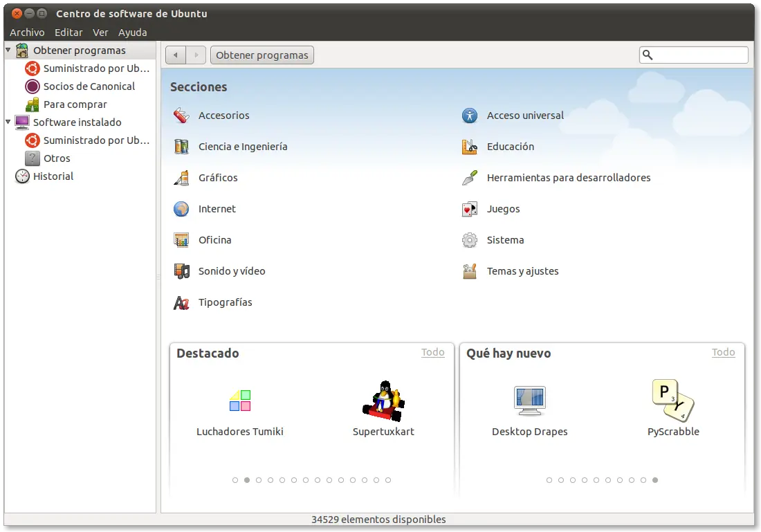761x532 pixels.
Task: Open the Accesorios section icon
Action: click(x=181, y=116)
